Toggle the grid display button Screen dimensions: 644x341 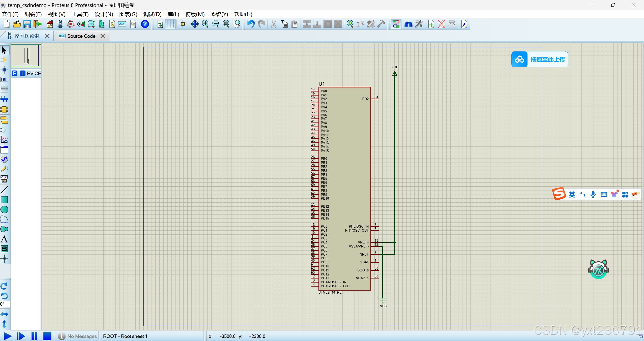170,24
